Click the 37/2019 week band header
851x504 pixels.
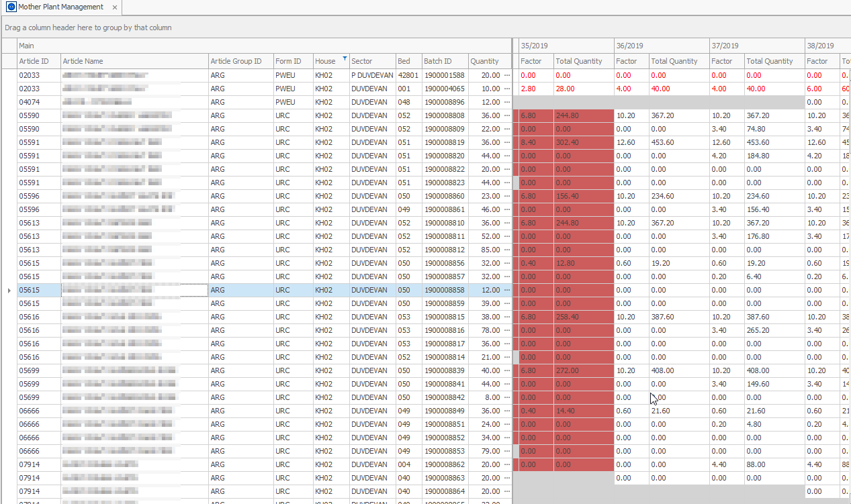tap(757, 46)
